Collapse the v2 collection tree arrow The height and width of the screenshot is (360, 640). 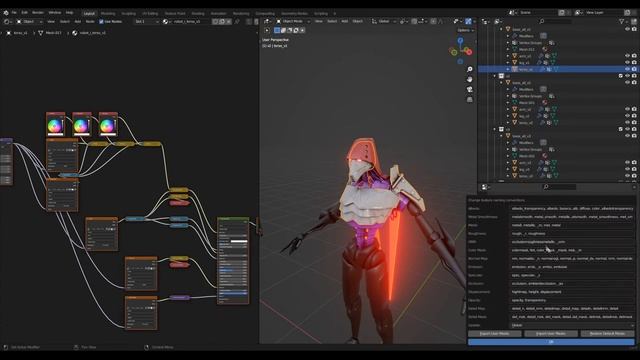(495, 76)
